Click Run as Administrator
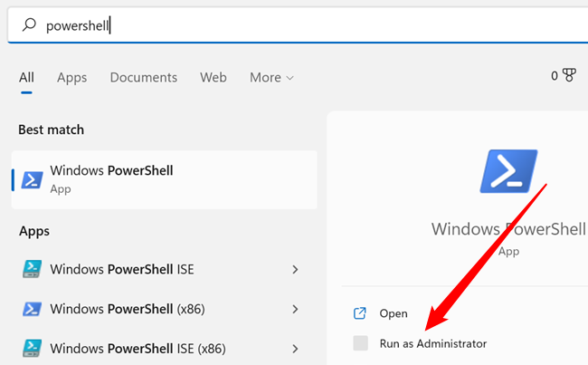 [x=433, y=343]
